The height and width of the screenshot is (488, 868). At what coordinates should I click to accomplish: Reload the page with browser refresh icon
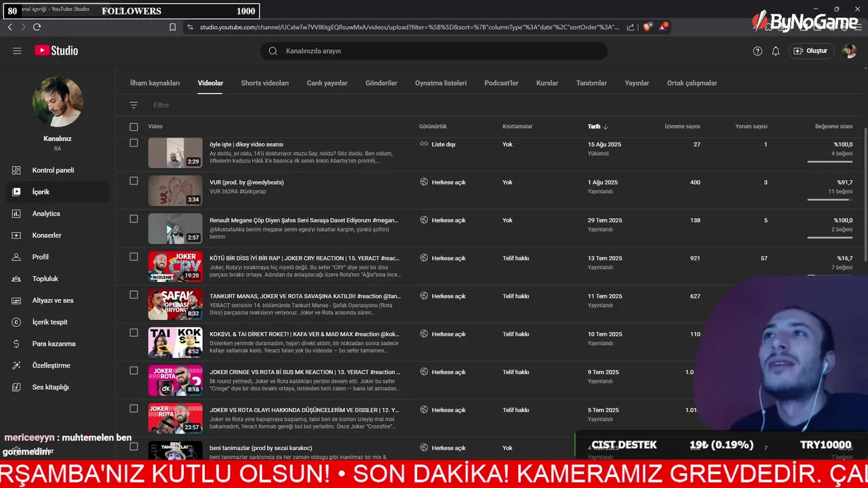[37, 27]
